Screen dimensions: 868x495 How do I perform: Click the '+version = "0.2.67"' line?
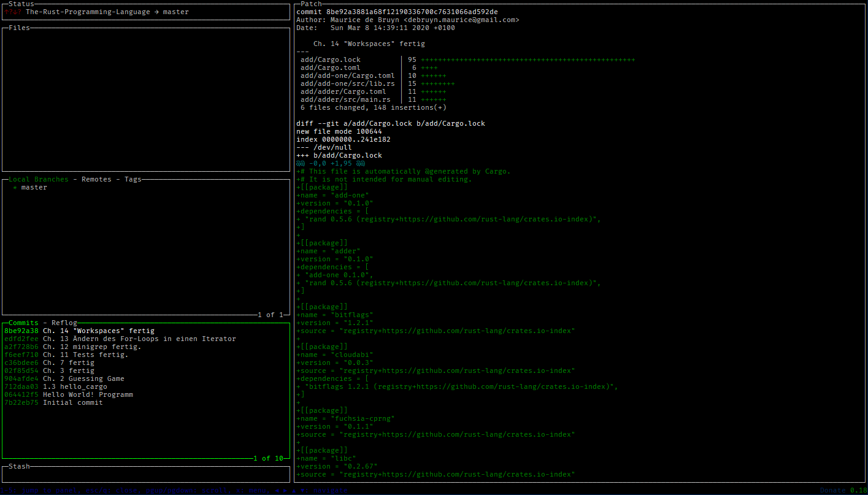click(337, 466)
